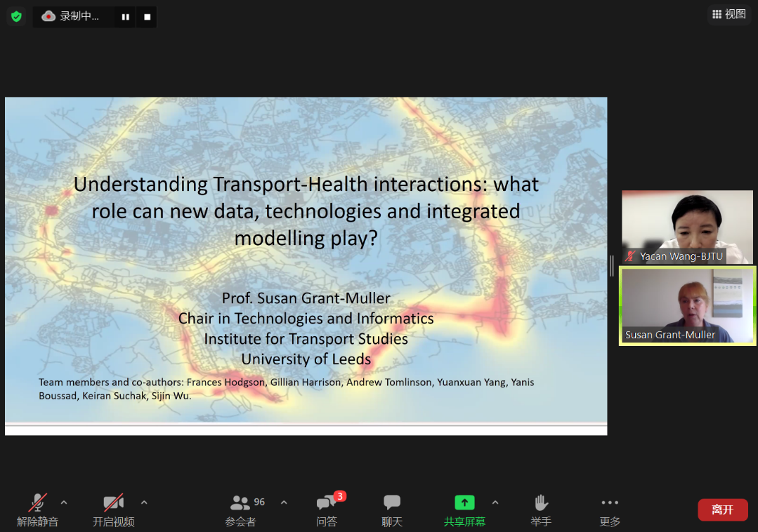Start screen sharing with 共享屏幕
The width and height of the screenshot is (758, 532).
(464, 510)
